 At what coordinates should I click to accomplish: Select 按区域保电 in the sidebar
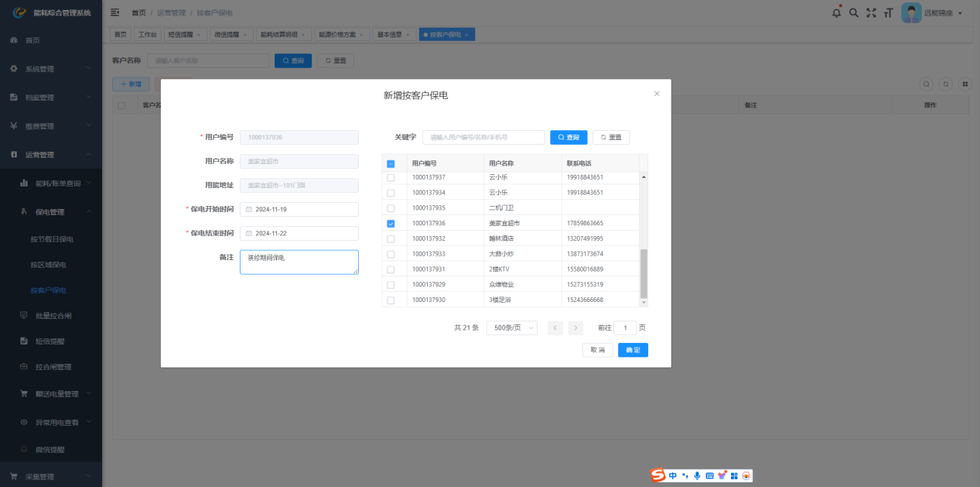(48, 265)
